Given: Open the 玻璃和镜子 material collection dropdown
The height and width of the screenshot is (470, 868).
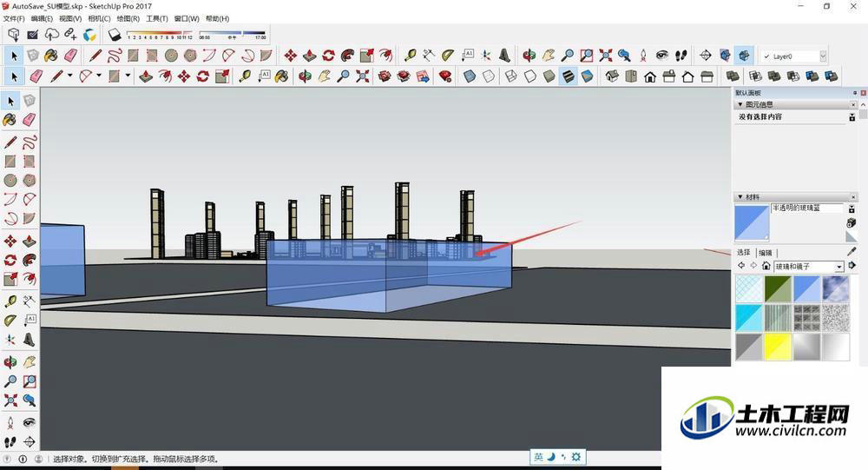Looking at the screenshot, I should [x=839, y=267].
